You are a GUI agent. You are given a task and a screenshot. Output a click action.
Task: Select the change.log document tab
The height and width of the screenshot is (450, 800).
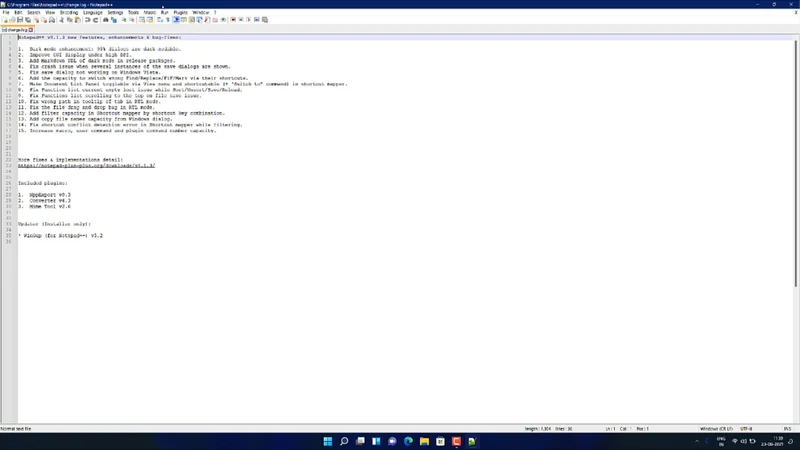(x=17, y=30)
